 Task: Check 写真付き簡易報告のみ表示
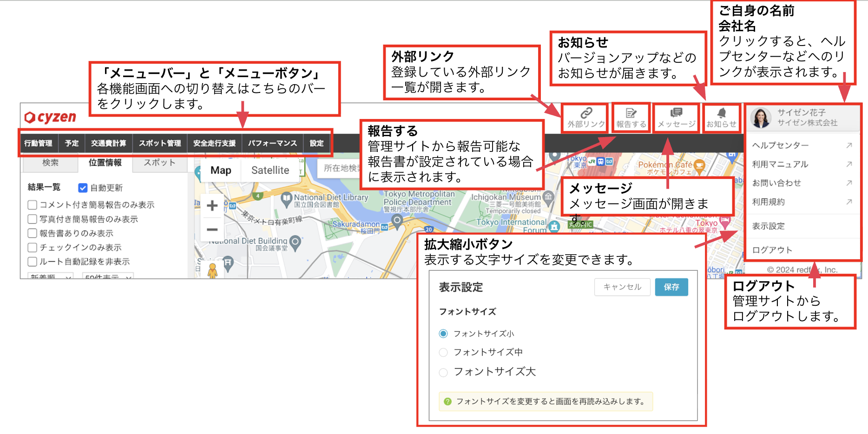[x=33, y=219]
